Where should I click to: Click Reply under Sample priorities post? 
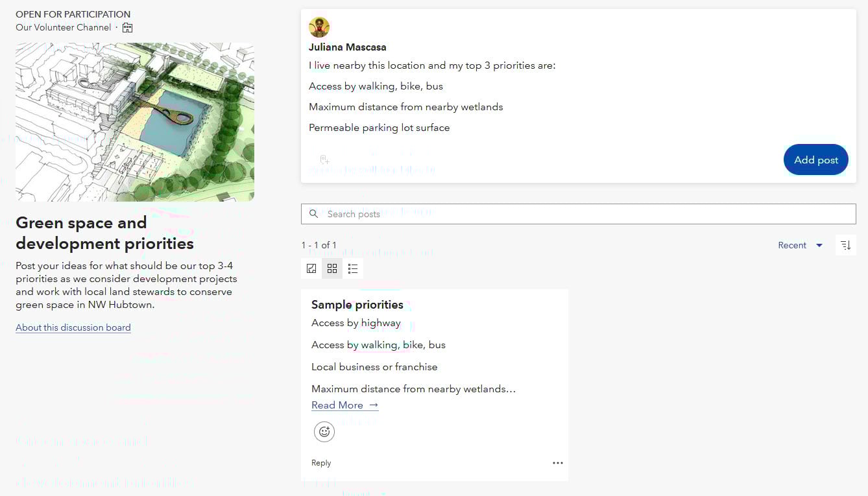(321, 463)
